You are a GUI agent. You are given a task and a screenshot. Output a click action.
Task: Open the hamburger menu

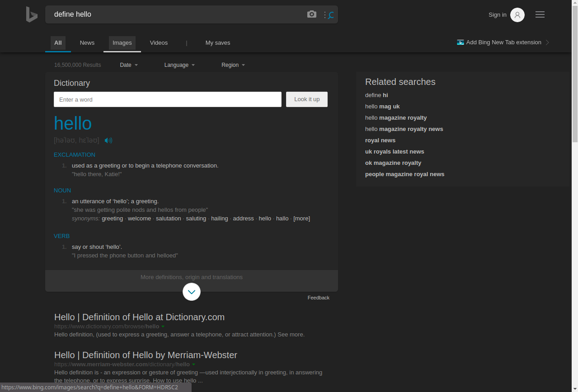pos(540,14)
